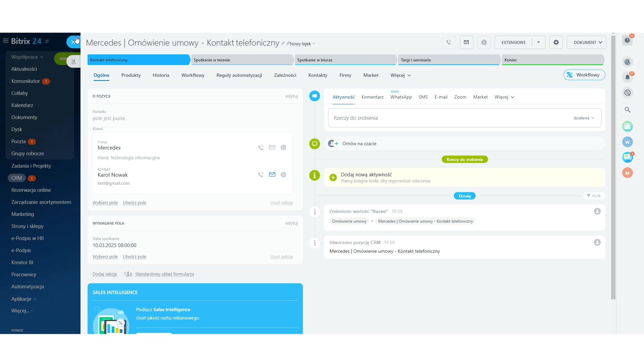644x362 pixels.
Task: Switch to the Komentarz activity tab
Action: pos(372,97)
